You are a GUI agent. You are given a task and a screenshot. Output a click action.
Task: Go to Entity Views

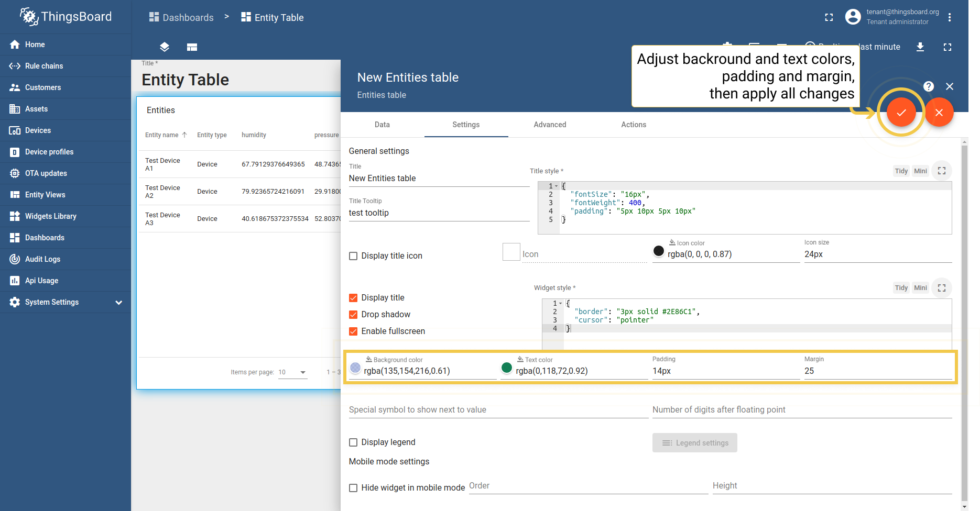[x=66, y=195]
